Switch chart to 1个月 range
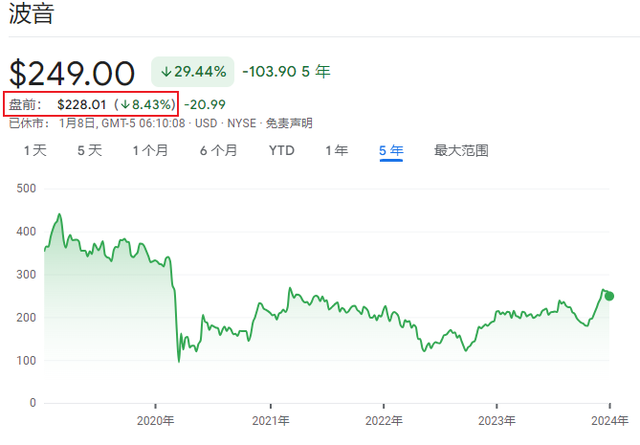The width and height of the screenshot is (640, 445). 150,151
